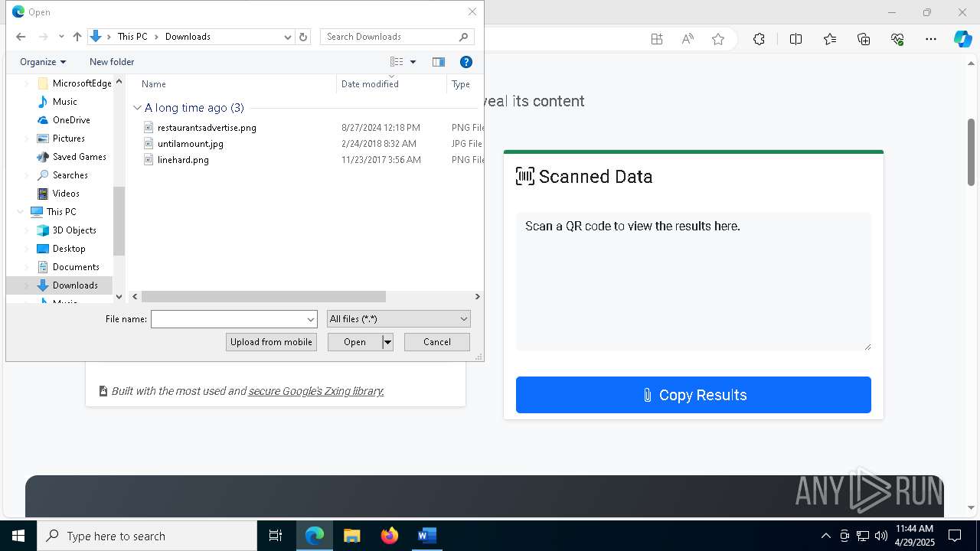Click This PC in the address breadcrumb
The image size is (980, 551).
tap(132, 37)
